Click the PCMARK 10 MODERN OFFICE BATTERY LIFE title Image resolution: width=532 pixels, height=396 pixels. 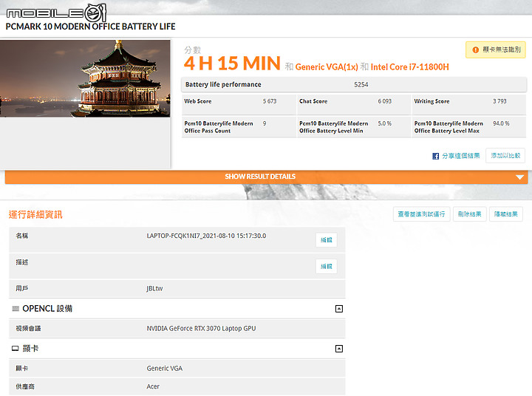(90, 27)
